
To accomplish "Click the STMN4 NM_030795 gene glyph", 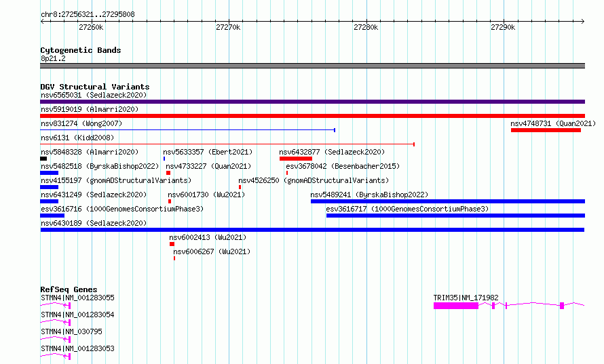I will 56,340.
